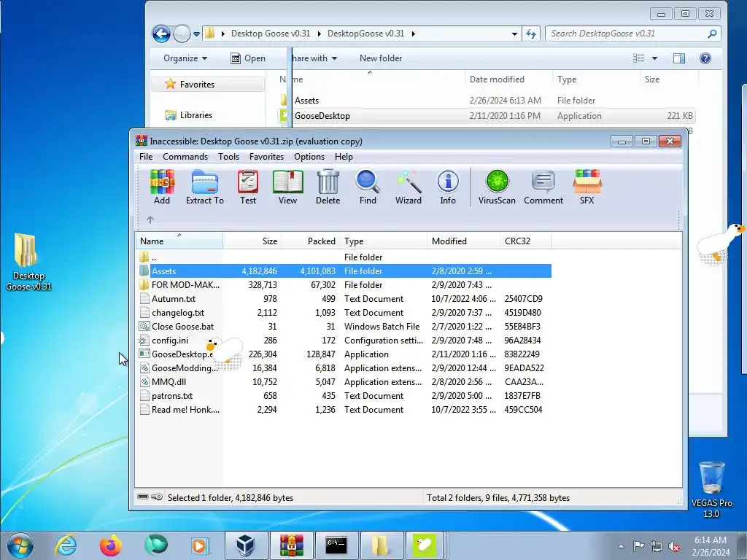Open the Recycle Bin on desktop

point(712,489)
